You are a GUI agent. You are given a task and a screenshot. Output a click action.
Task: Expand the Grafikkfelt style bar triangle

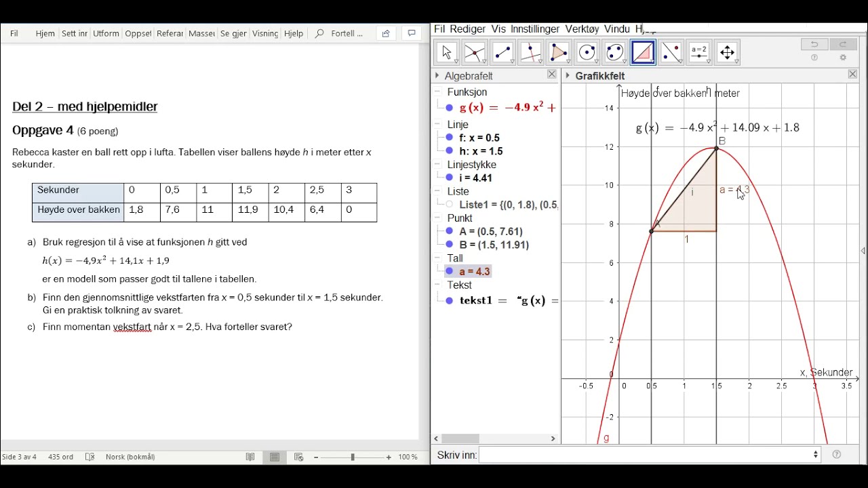(568, 75)
